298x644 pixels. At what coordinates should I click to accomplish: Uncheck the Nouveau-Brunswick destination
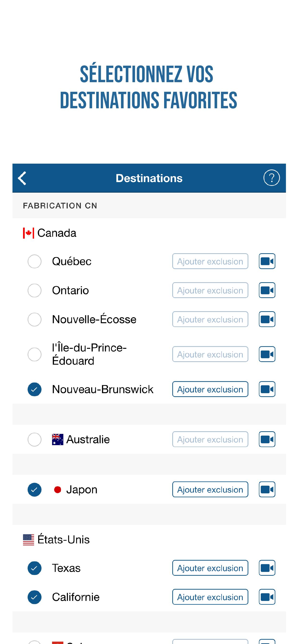pos(34,390)
